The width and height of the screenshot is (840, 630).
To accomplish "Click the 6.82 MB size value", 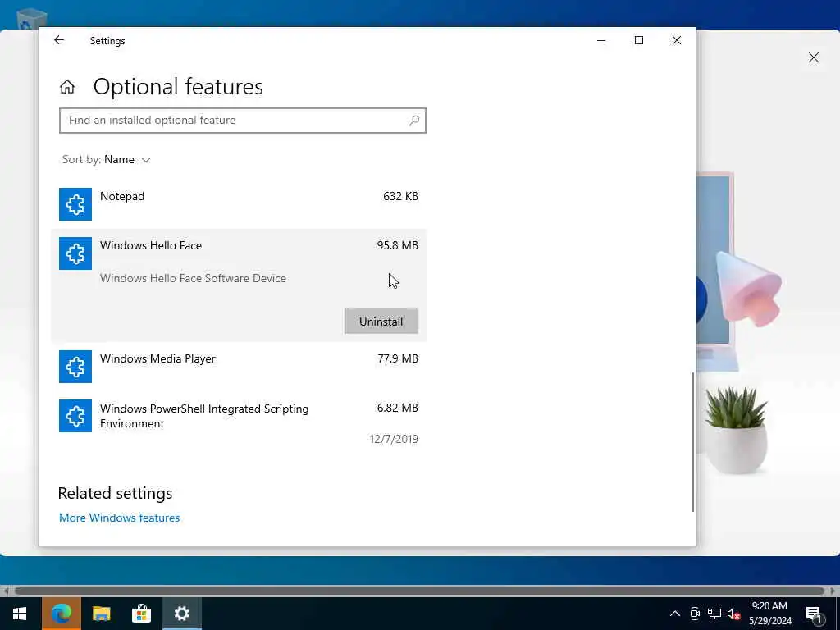I will [x=398, y=408].
